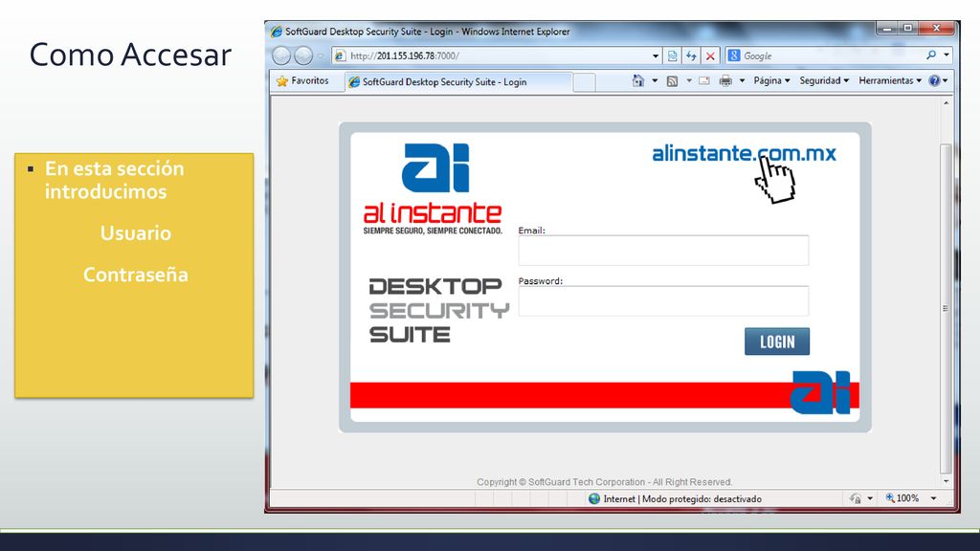Click the LOGIN button
This screenshot has height=551, width=980.
(777, 342)
